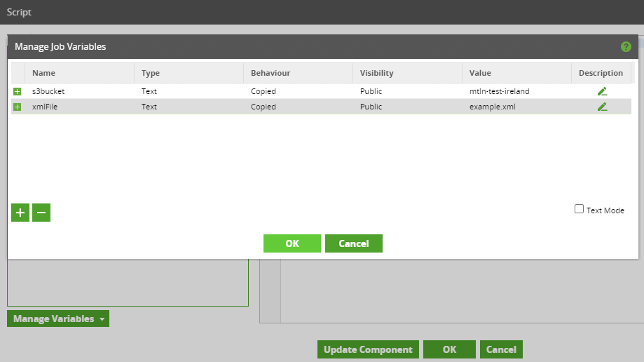644x362 pixels.
Task: Select the Behaviour column header
Action: click(299, 73)
